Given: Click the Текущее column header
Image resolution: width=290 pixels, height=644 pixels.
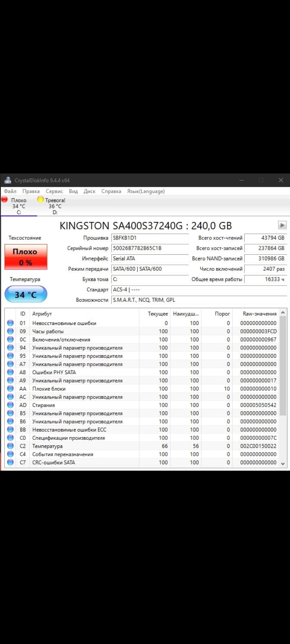Looking at the screenshot, I should [x=155, y=314].
